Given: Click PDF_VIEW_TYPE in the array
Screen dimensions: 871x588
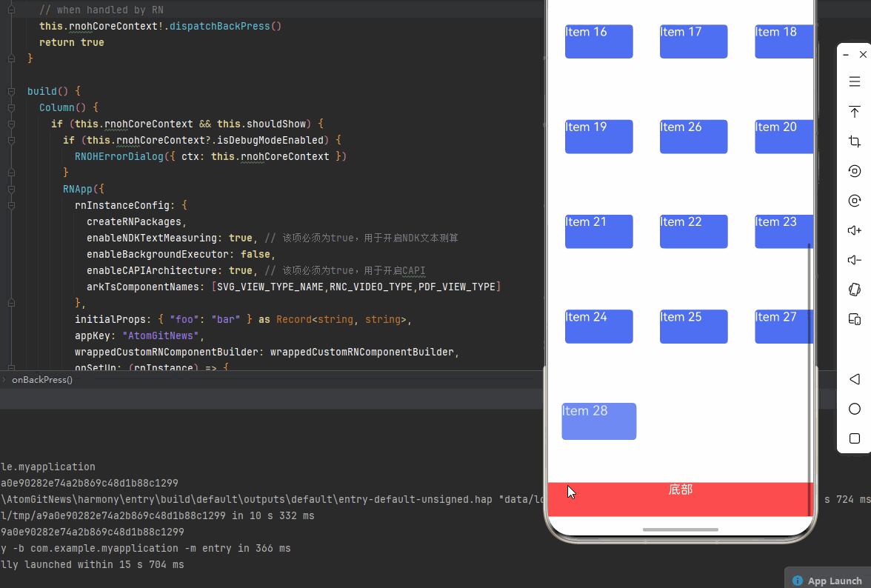Looking at the screenshot, I should (x=457, y=287).
